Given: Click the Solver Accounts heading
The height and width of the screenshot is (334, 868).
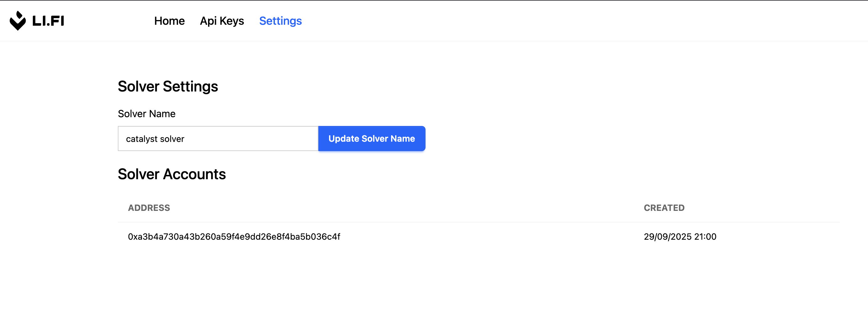Looking at the screenshot, I should (x=171, y=174).
